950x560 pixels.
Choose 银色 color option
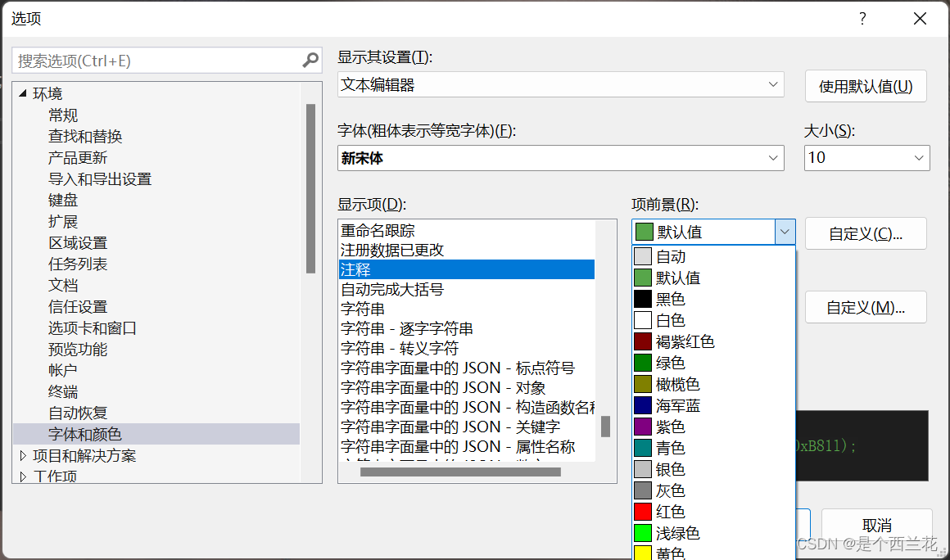tap(713, 469)
